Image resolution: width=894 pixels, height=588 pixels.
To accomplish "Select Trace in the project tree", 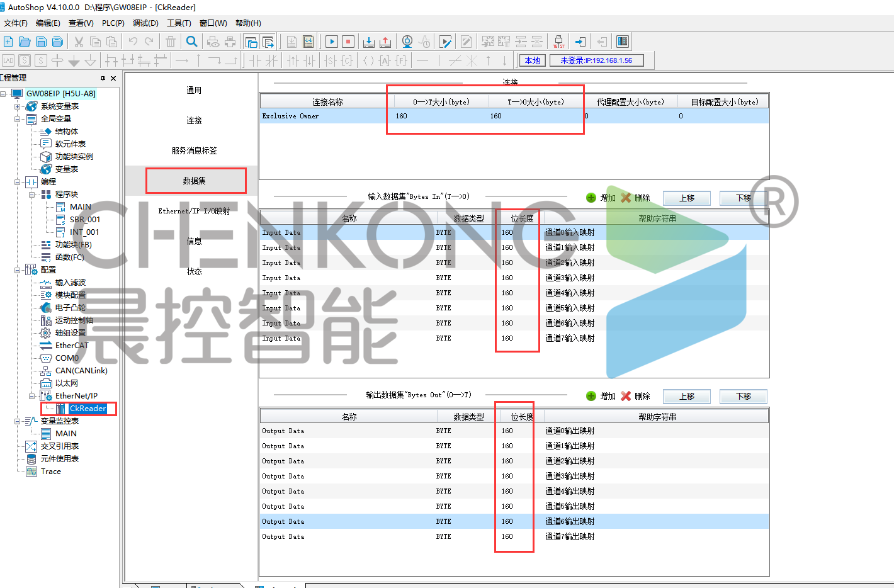I will tap(51, 472).
